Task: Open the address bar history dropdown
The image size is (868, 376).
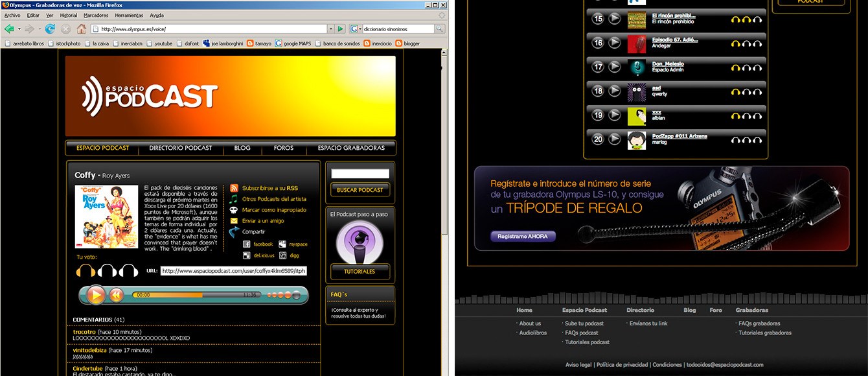Action: point(330,29)
